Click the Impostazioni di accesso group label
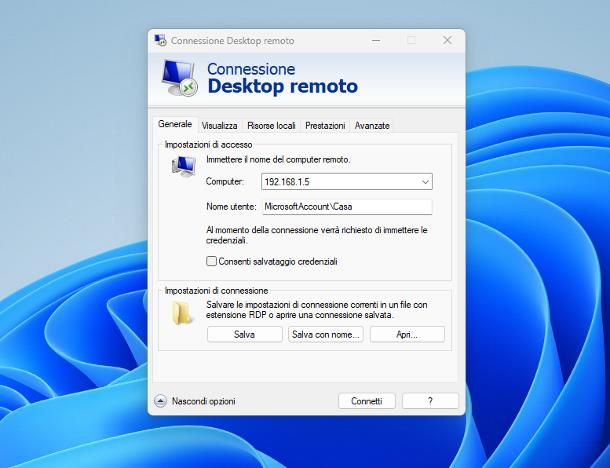The image size is (610, 468). [x=209, y=145]
